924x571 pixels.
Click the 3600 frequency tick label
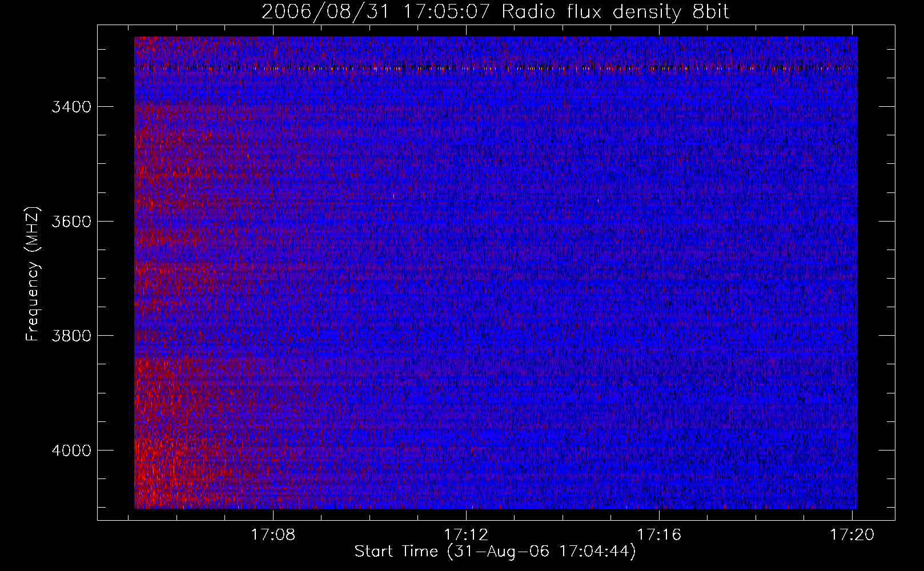tap(71, 222)
